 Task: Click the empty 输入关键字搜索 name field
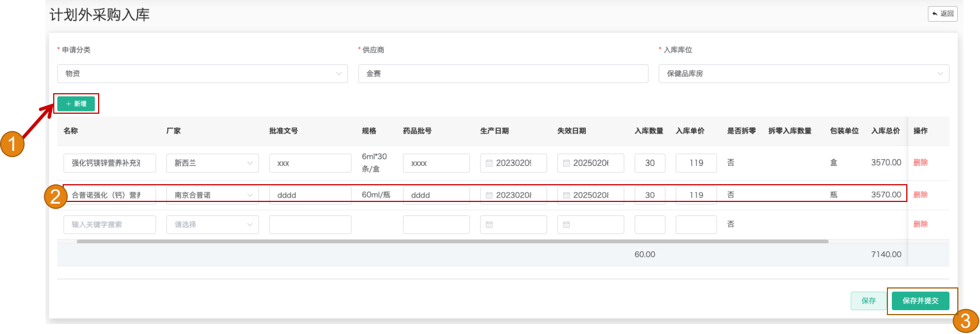(109, 225)
